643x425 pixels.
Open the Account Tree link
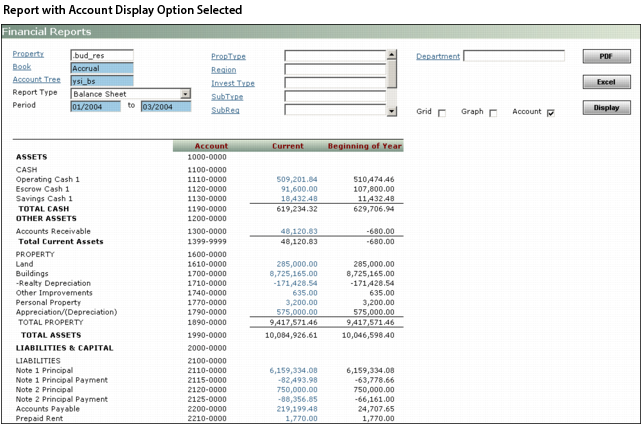36,79
